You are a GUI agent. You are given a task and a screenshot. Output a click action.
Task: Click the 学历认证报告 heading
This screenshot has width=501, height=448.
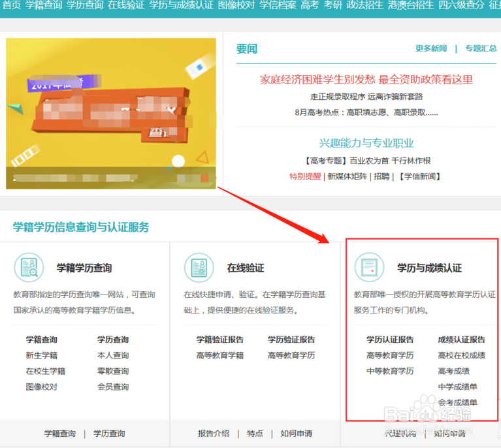390,340
